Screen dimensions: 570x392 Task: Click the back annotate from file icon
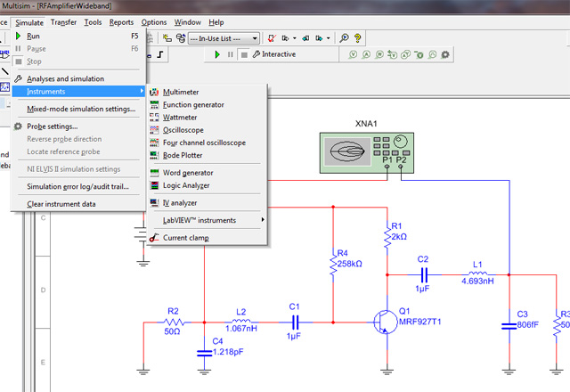(305, 38)
